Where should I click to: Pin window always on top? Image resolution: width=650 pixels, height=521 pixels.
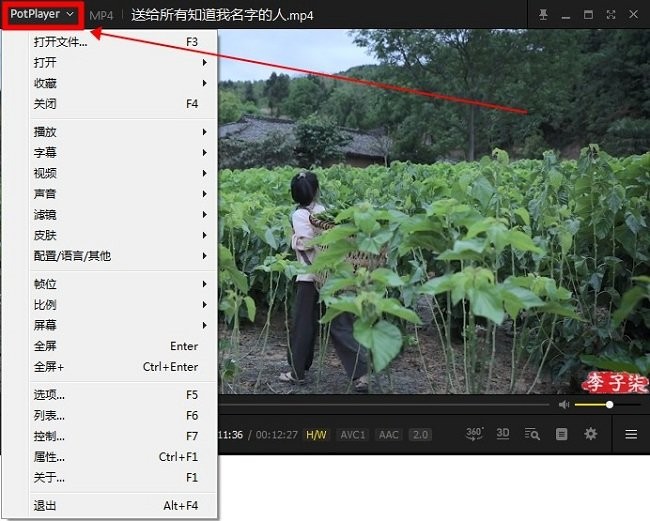click(x=543, y=15)
